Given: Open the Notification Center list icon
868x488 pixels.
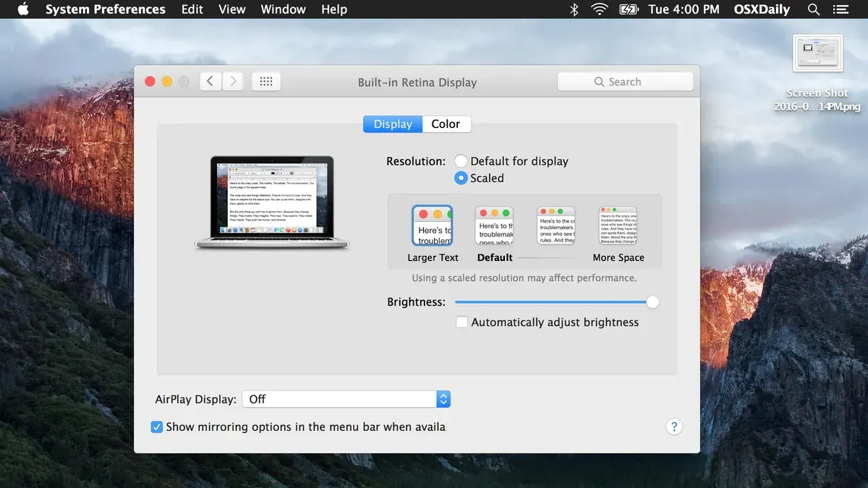Looking at the screenshot, I should (842, 9).
